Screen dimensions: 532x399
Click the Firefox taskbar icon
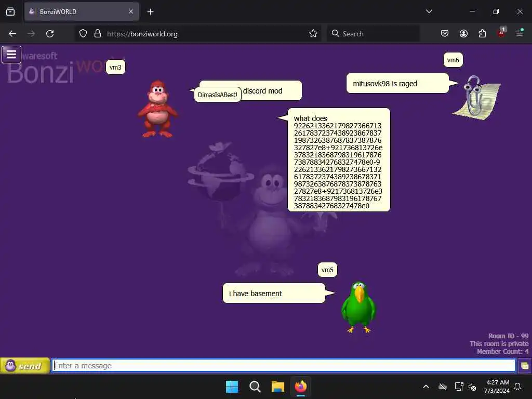[x=301, y=387]
